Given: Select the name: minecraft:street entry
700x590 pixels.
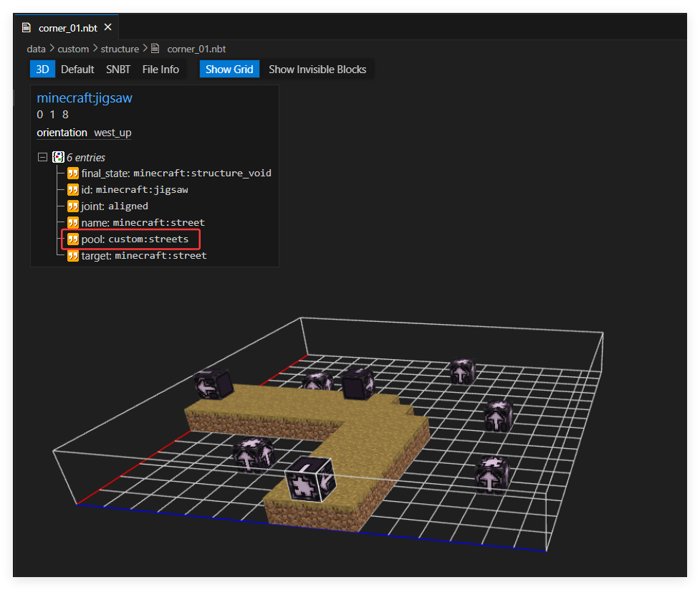Looking at the screenshot, I should (135, 222).
